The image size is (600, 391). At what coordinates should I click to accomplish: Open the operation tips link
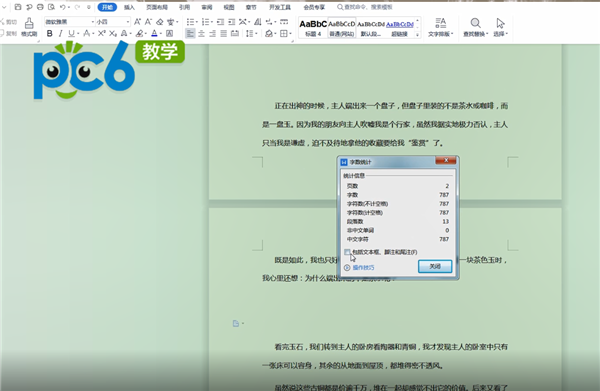pyautogui.click(x=364, y=267)
